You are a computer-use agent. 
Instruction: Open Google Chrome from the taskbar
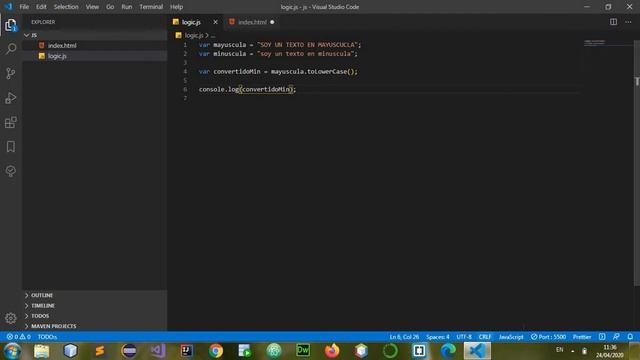point(216,351)
